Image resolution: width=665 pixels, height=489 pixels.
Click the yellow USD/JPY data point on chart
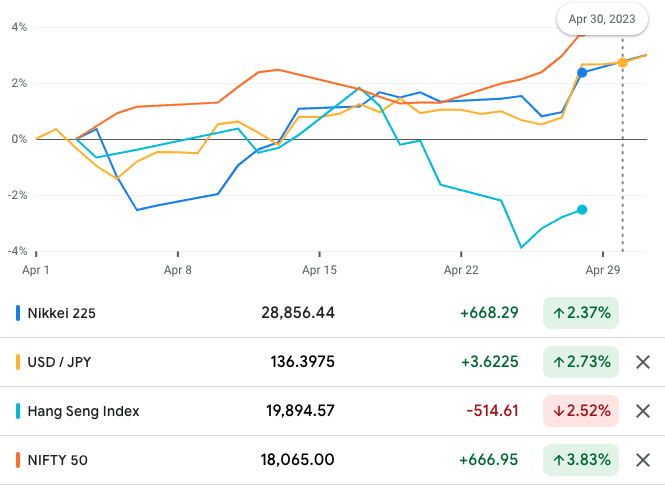tap(622, 62)
